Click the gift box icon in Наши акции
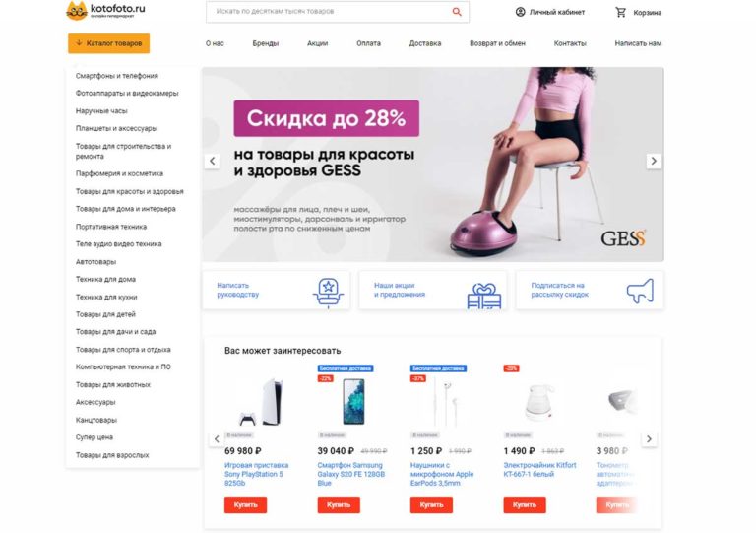This screenshot has height=533, width=756. coord(484,296)
